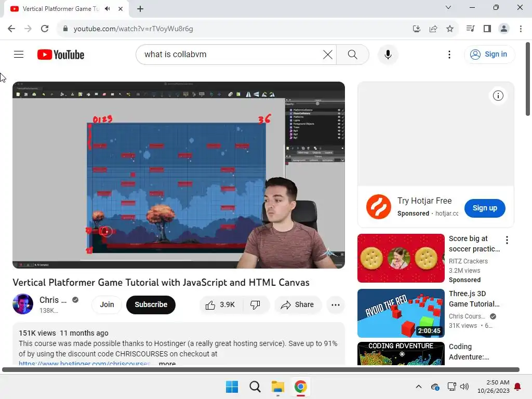The width and height of the screenshot is (532, 399).
Task: Click the horizontal scrollbar at the bottom
Action: (261, 369)
